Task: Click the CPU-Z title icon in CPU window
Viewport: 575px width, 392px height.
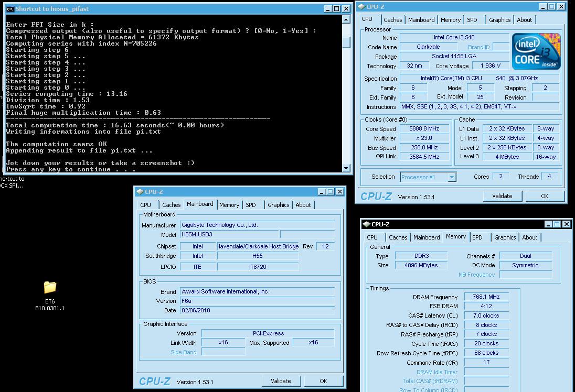Action: coord(361,7)
